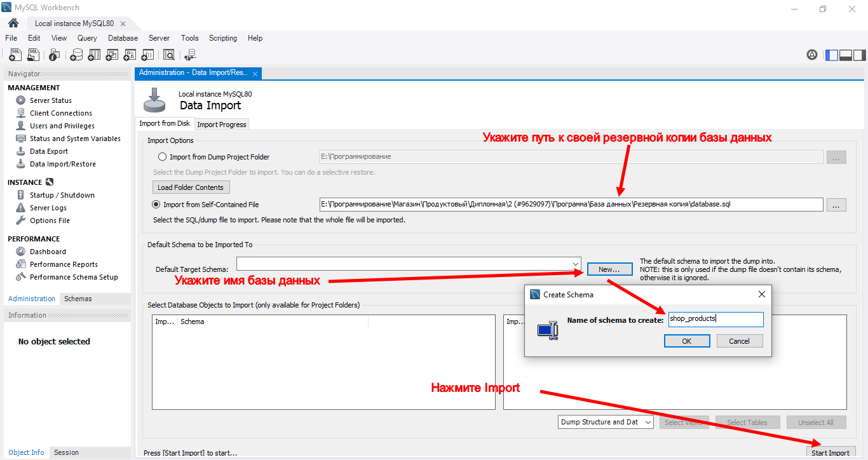This screenshot has width=868, height=460.
Task: Create a new view icon
Action: tap(112, 55)
